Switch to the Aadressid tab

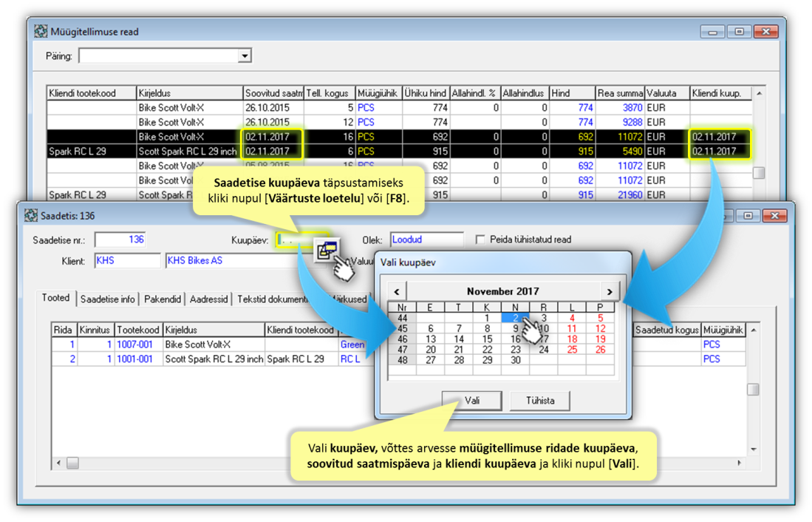pyautogui.click(x=208, y=299)
